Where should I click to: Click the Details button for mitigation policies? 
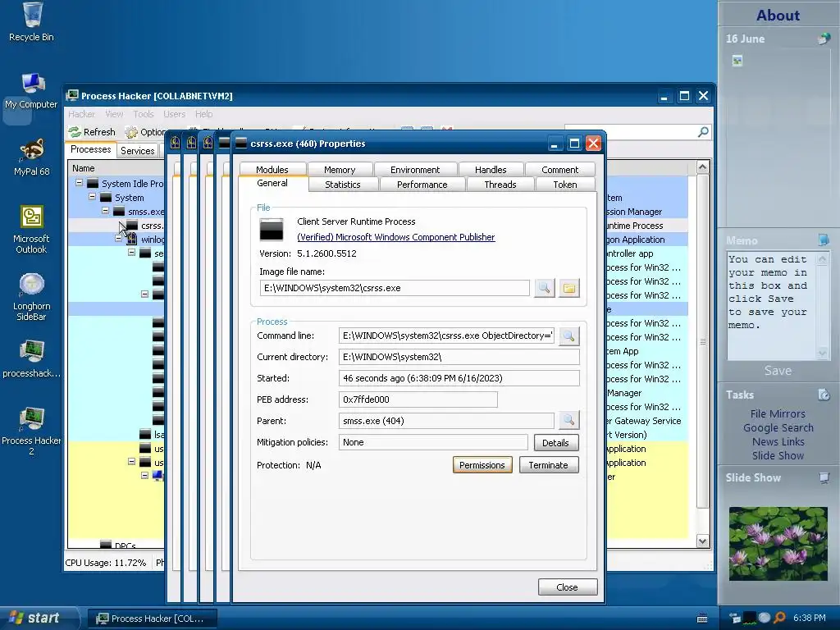point(555,442)
